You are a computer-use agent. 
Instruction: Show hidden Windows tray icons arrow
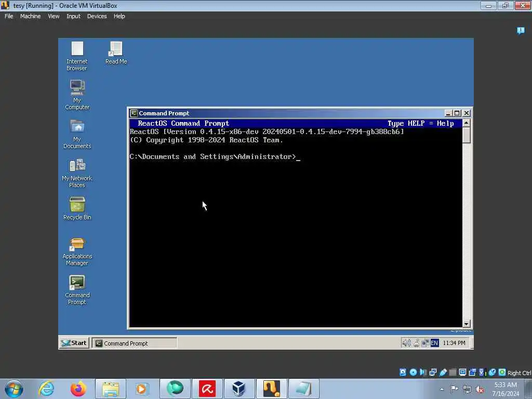coord(442,389)
